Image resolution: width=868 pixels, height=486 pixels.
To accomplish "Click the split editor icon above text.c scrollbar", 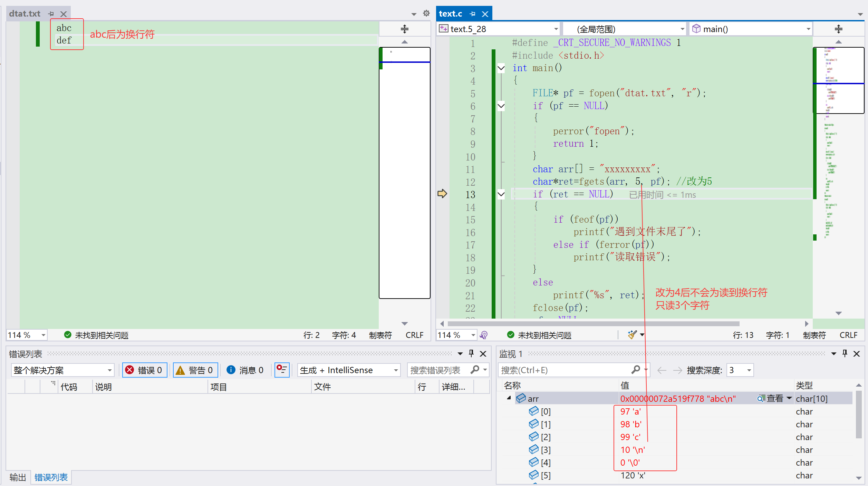I will point(838,29).
